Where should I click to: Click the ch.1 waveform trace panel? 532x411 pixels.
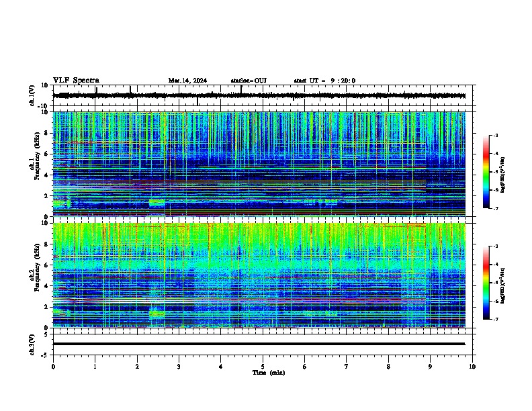click(264, 95)
